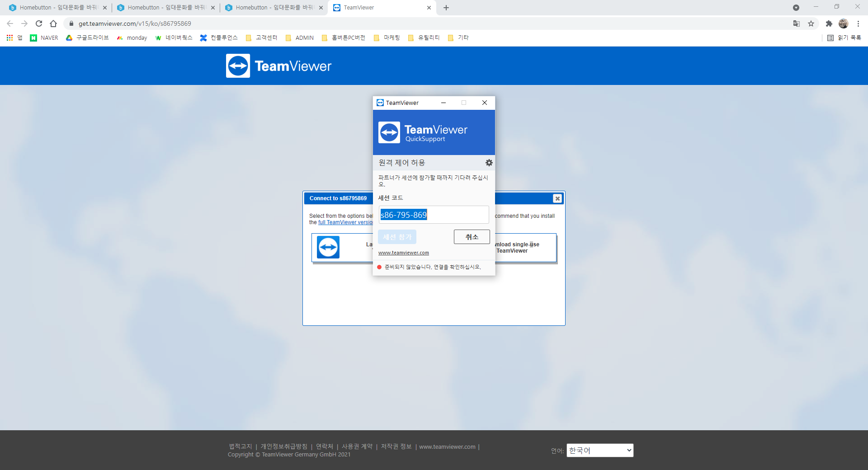Click the Google Translate icon in address bar
The height and width of the screenshot is (470, 868).
click(x=797, y=23)
